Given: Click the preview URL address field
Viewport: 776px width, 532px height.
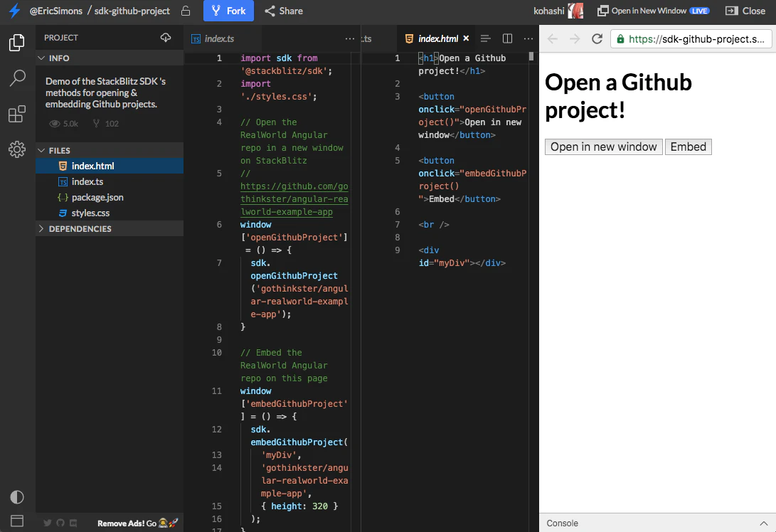Looking at the screenshot, I should (691, 39).
